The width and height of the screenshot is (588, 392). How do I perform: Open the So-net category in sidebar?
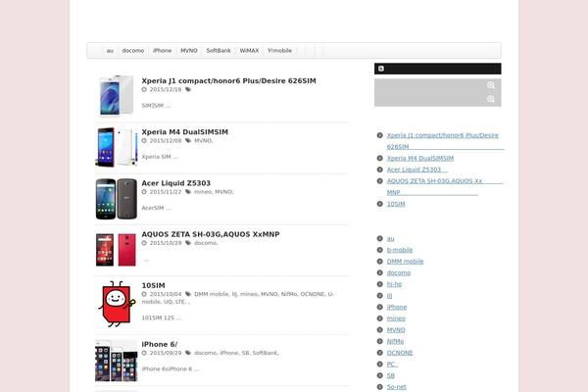point(396,387)
